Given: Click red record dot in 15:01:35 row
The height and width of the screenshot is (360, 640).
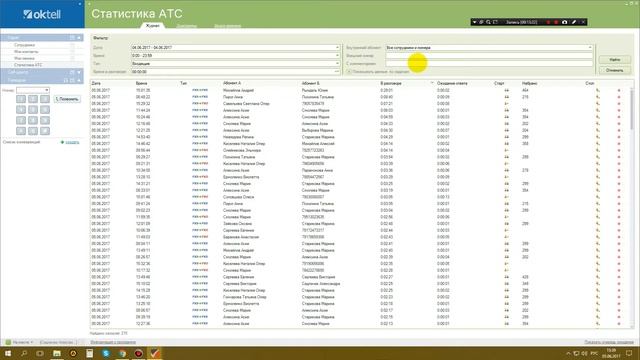Looking at the screenshot, I should 619,91.
